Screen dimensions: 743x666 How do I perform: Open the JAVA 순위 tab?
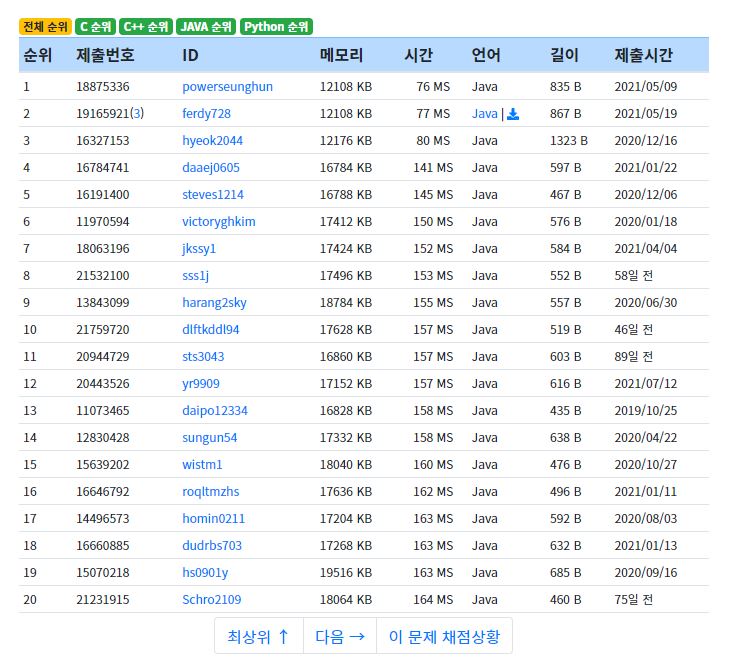(206, 27)
